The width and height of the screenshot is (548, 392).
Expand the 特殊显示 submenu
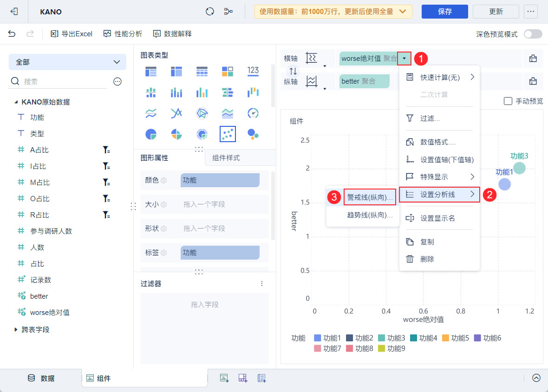(472, 176)
